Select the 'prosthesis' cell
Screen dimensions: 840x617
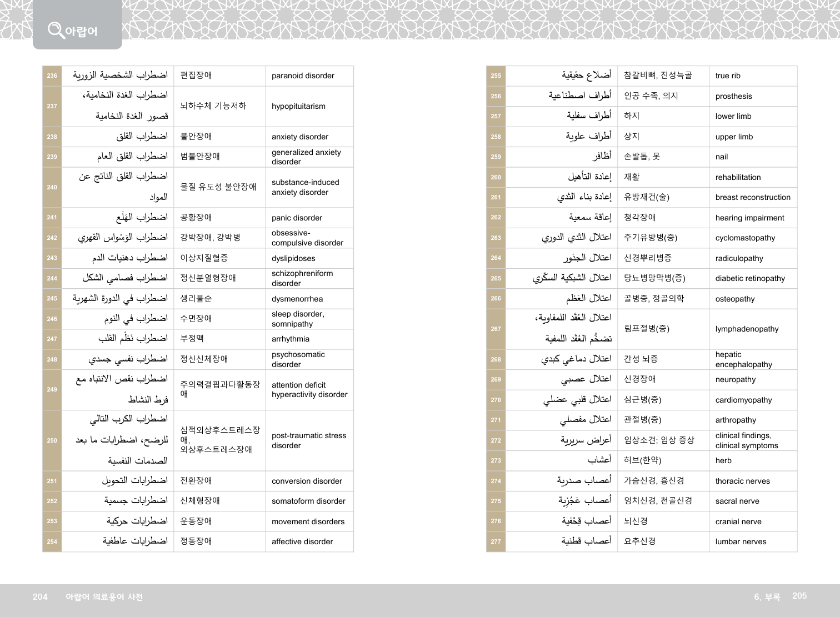click(x=733, y=96)
